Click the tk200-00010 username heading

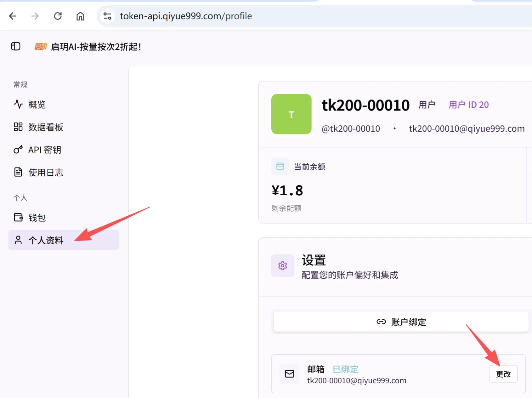click(x=365, y=105)
